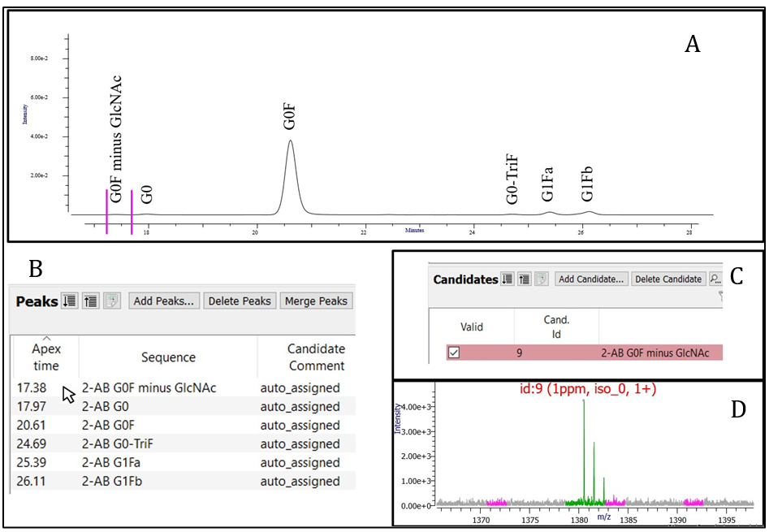Viewport: 769px width, 532px height.
Task: Click the Sequence column header
Action: click(x=168, y=357)
